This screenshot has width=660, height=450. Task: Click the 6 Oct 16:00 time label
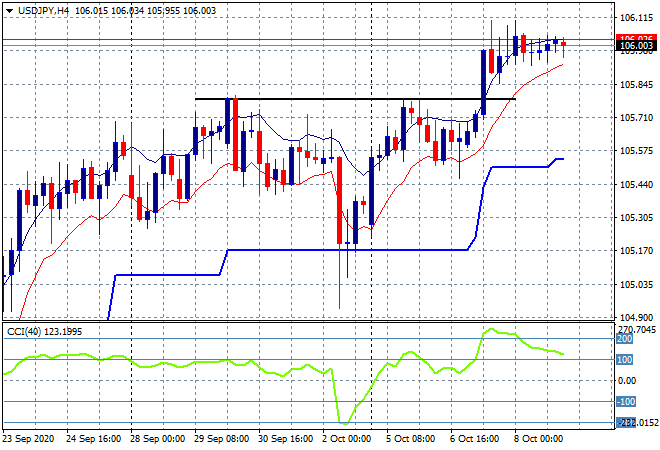tap(474, 439)
